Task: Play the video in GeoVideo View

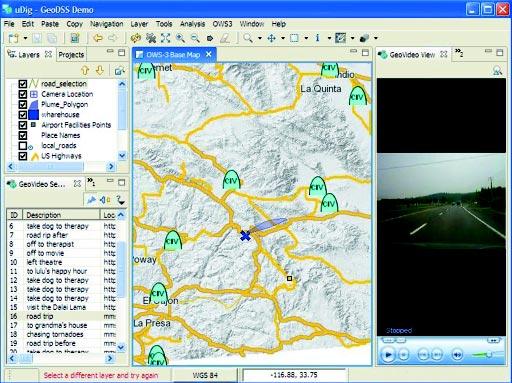Action: tap(388, 355)
